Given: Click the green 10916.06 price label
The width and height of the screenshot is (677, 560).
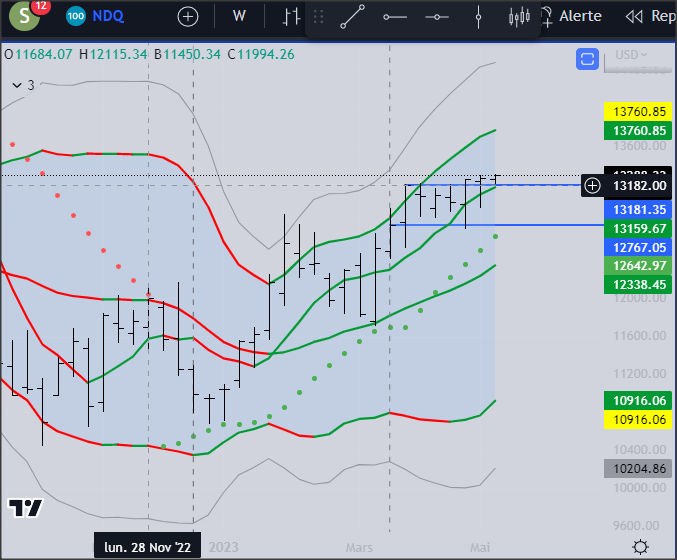Looking at the screenshot, I should click(638, 401).
